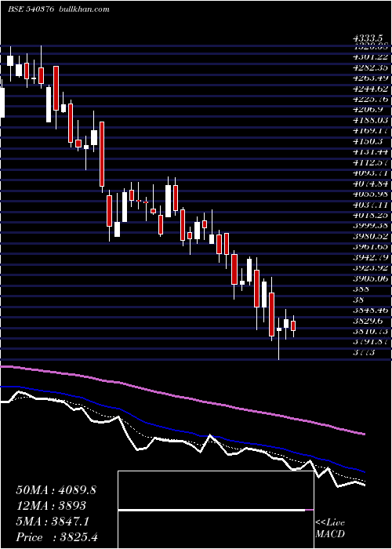Click the price axis label '4333.5'
Image resolution: width=392 pixels, height=549 pixels.
tap(368, 39)
